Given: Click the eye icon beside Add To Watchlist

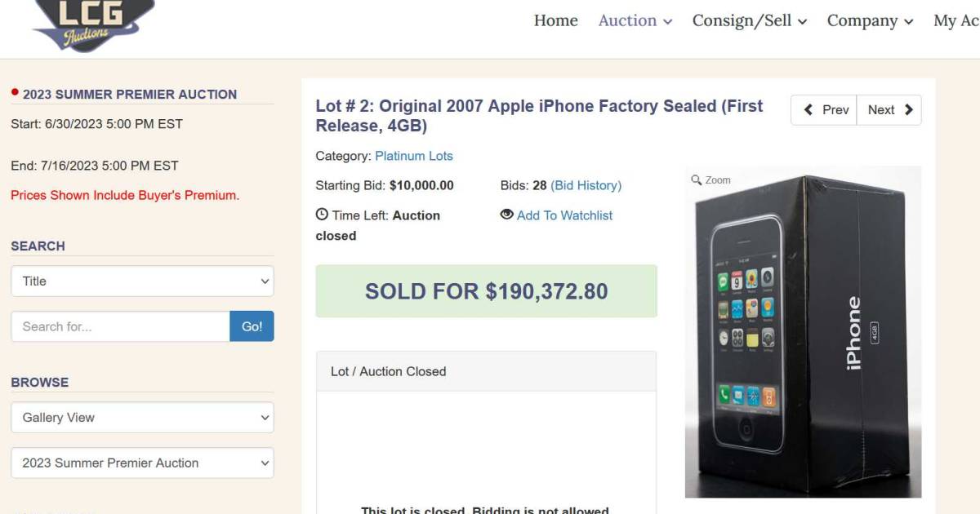Looking at the screenshot, I should coord(507,215).
